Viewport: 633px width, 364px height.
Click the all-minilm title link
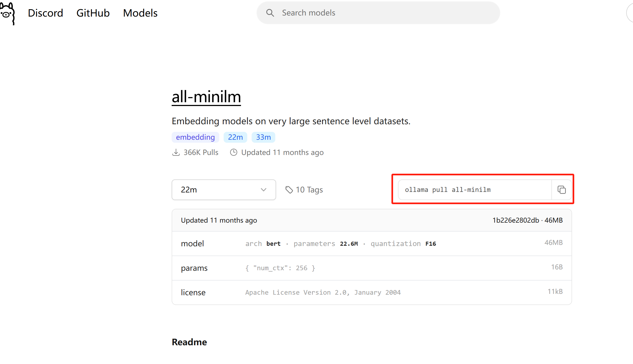click(x=206, y=97)
